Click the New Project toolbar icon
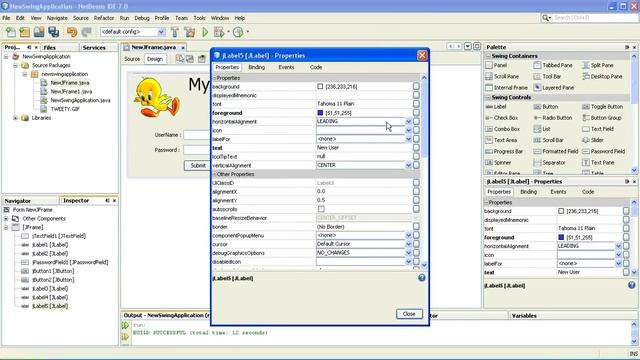Viewport: 640px width, 360px height. point(24,32)
